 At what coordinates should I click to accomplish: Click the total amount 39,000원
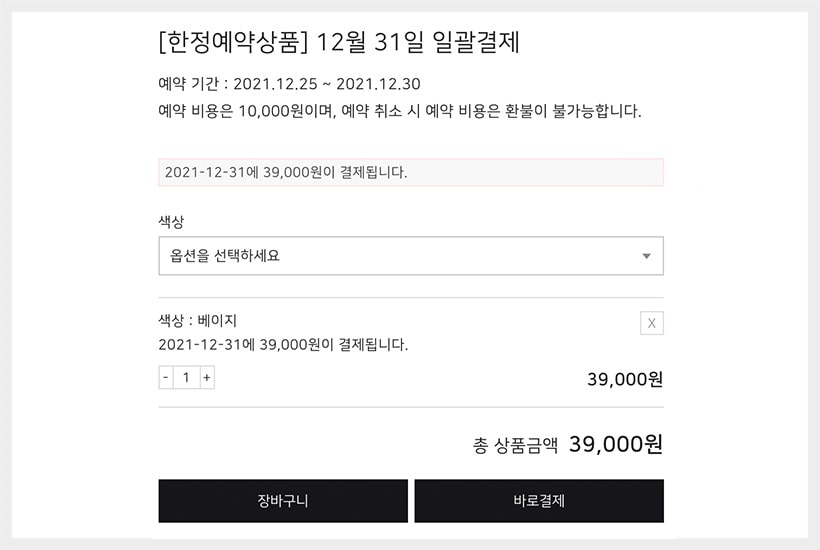click(615, 445)
